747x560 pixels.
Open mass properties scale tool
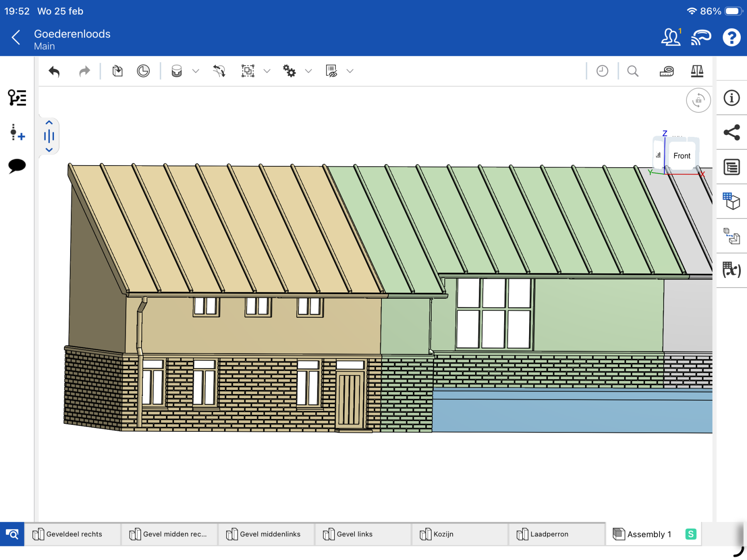(x=697, y=71)
